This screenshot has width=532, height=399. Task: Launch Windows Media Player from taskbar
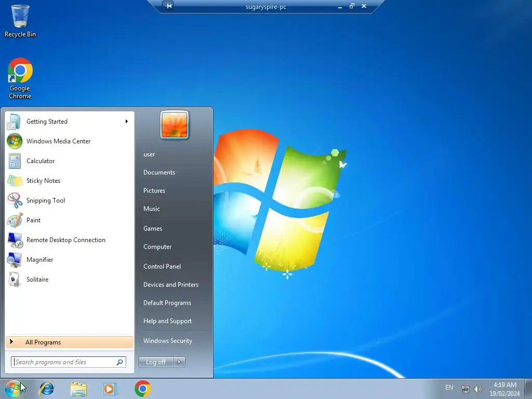point(110,389)
